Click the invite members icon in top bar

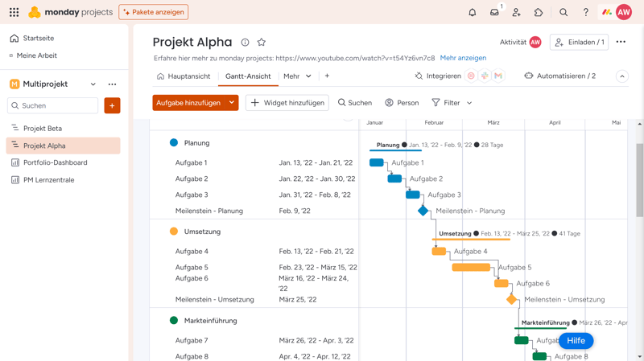coord(517,13)
